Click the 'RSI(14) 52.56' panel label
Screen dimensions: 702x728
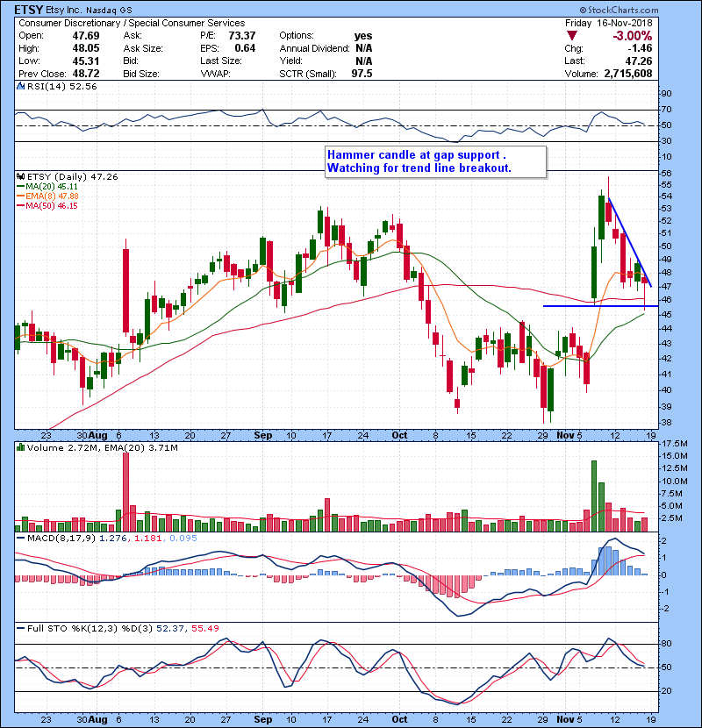(x=61, y=86)
